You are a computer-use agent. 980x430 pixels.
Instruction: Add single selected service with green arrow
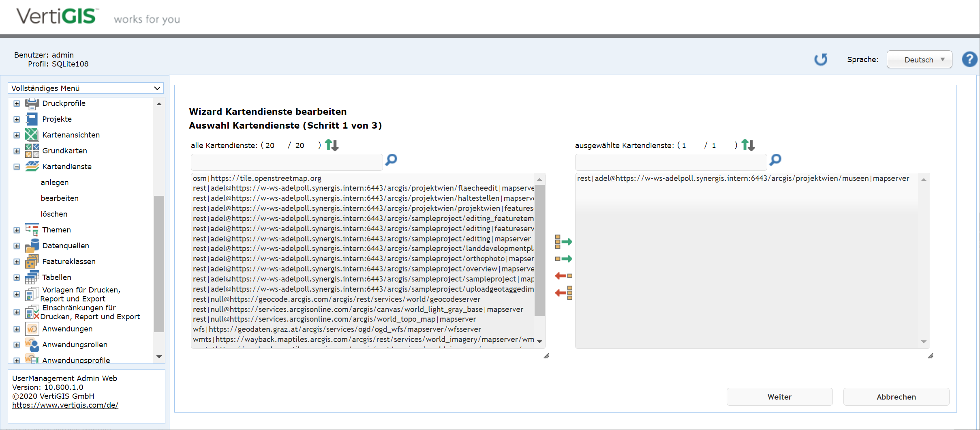tap(563, 259)
